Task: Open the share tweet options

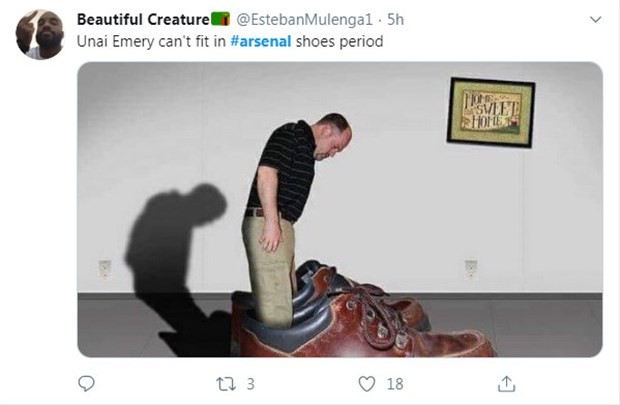Action: (x=507, y=383)
